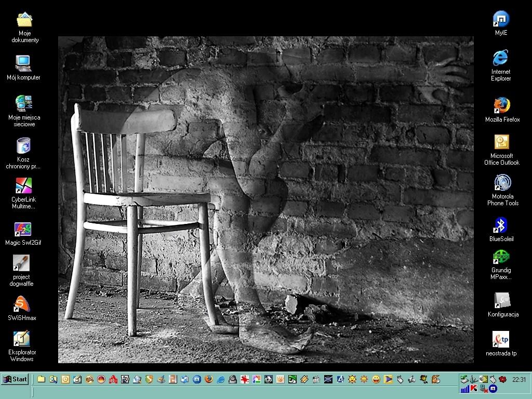Launch the CyberLink Multimedia shortcut
This screenshot has height=399, width=532.
(23, 193)
